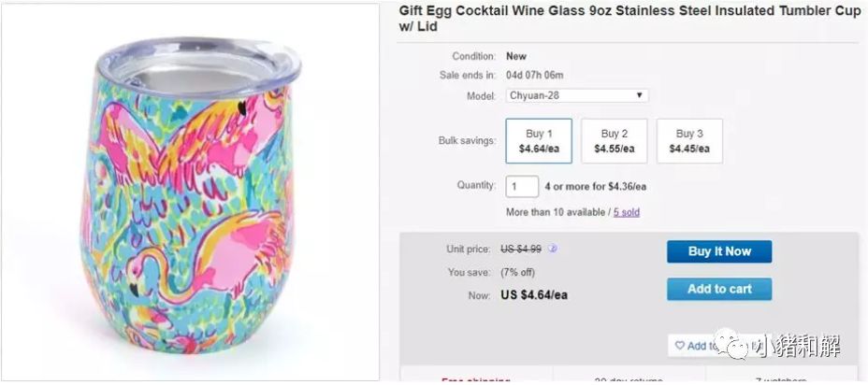Viewport: 868px width, 385px height.
Task: Click into the Quantity input field
Action: pos(522,186)
